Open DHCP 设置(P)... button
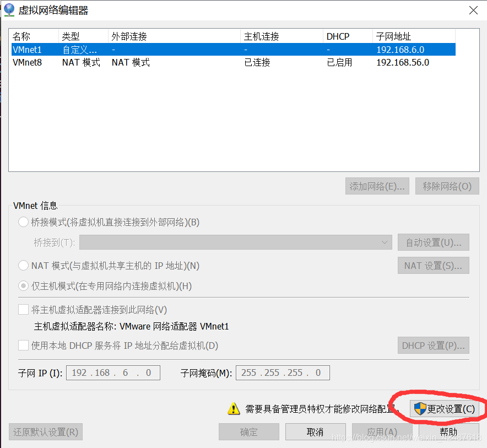 pos(433,346)
